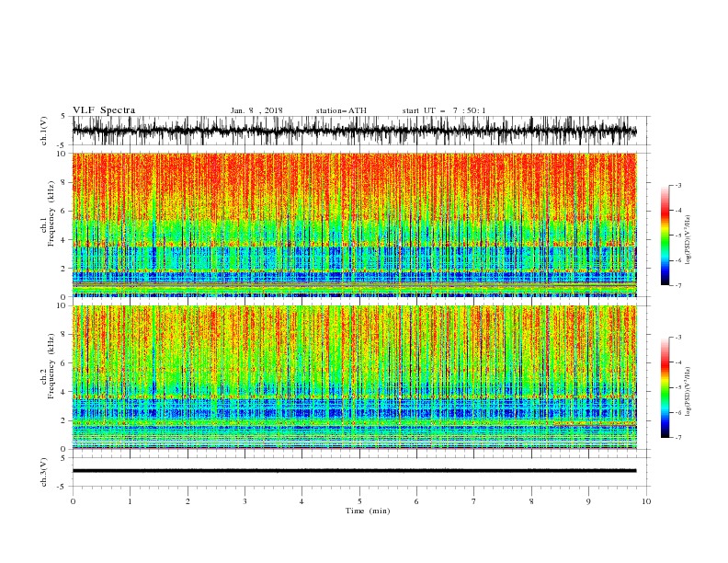The width and height of the screenshot is (728, 563).
Task: Click the upper colorbar 'log(PSD)(V²/Hz)' label
Action: 688,240
